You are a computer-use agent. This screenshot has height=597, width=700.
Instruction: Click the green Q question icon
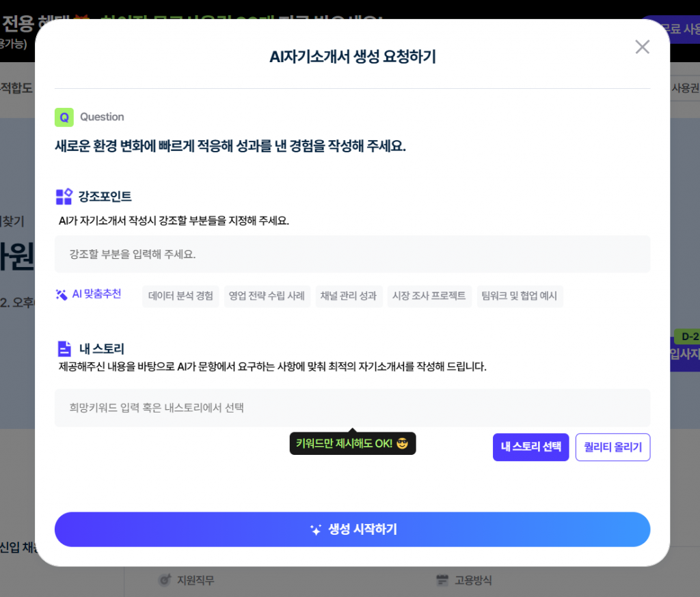coord(64,117)
